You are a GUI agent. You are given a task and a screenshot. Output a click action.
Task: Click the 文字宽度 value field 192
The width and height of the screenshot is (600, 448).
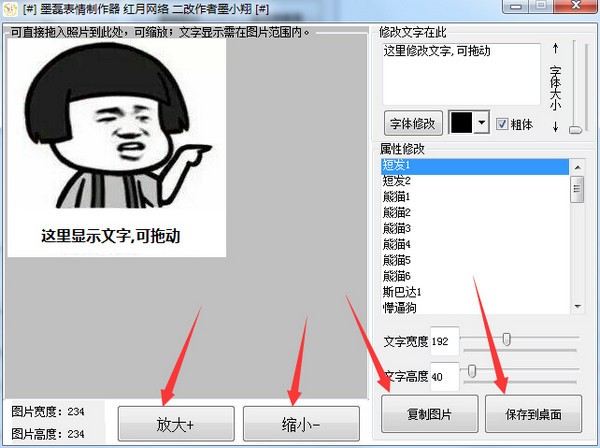(x=445, y=341)
